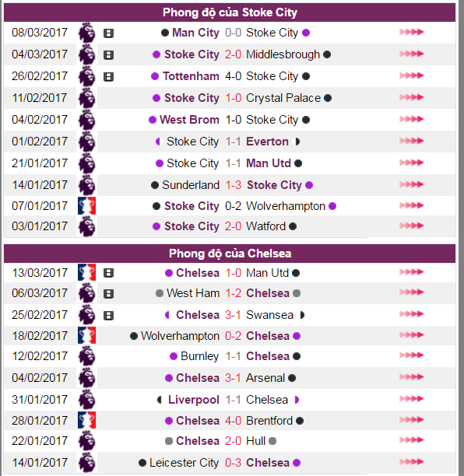
Task: Open details arrows for Chelsea 3-1 Arsenal
Action: coord(411,377)
